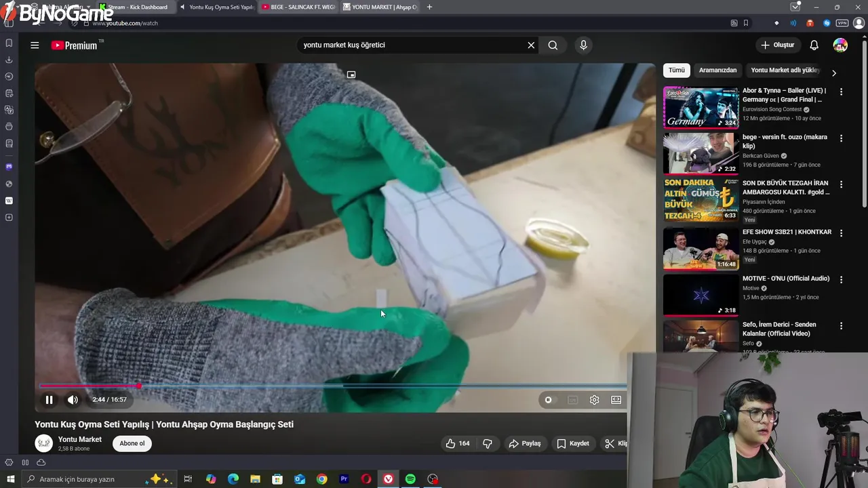
Task: Switch to theater mode view
Action: point(616,400)
